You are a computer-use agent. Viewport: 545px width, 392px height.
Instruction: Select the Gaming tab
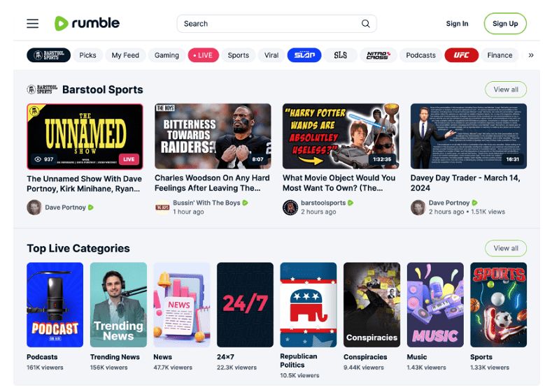click(x=167, y=55)
